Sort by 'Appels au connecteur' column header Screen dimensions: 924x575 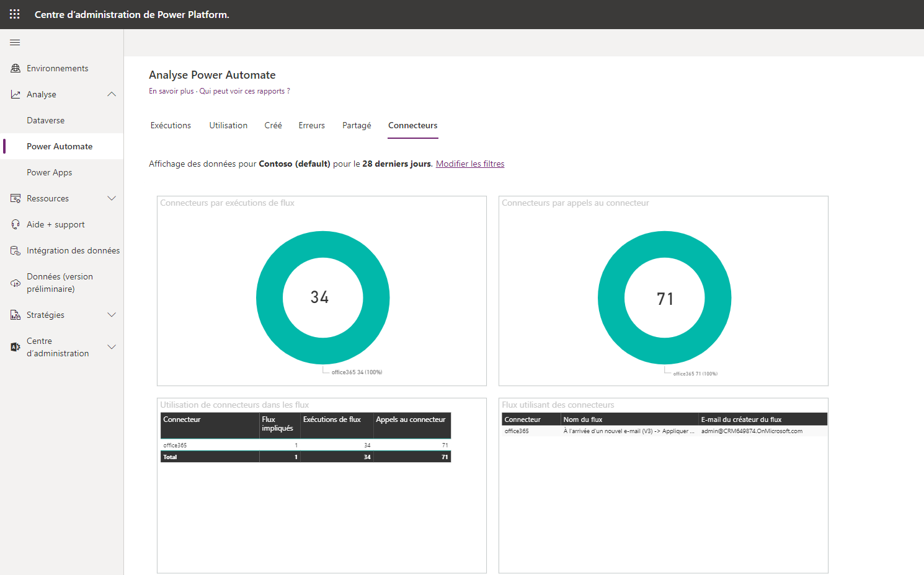click(412, 425)
